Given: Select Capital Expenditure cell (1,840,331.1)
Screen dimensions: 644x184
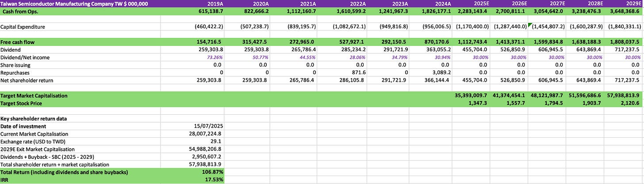Looking at the screenshot, I should 625,27.
